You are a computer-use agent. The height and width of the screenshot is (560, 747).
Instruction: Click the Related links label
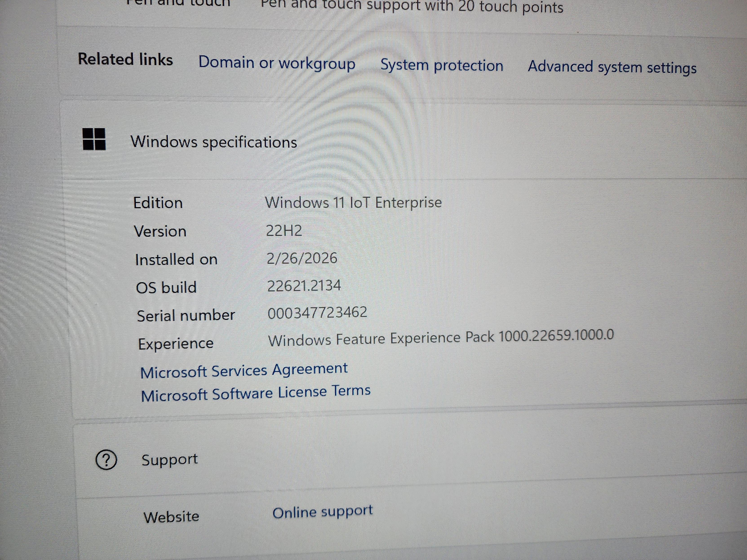[x=125, y=60]
